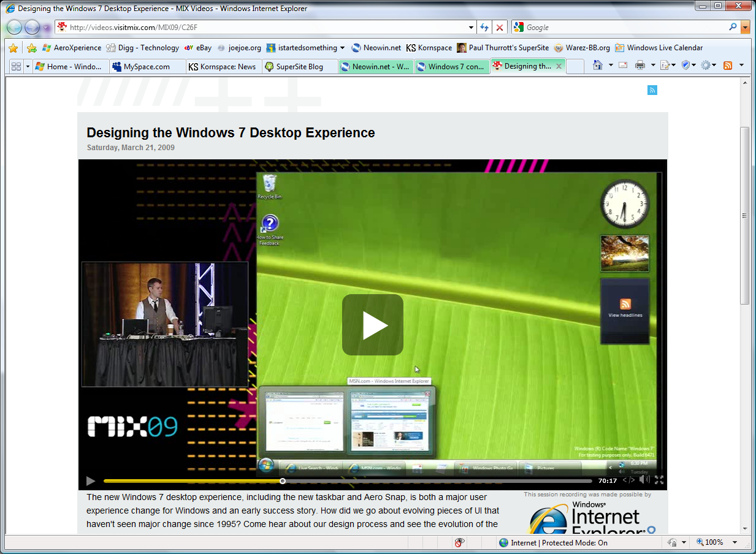Expand the search provider dropdown arrow
756x554 pixels.
click(x=745, y=28)
